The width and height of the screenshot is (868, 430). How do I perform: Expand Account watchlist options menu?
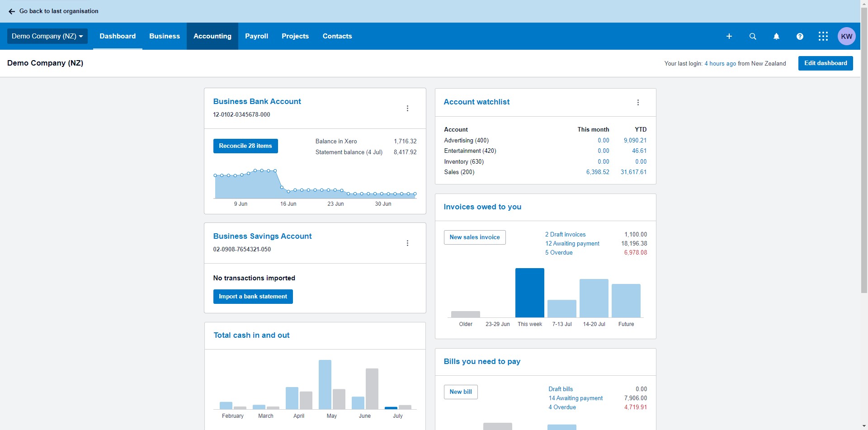[x=638, y=103]
